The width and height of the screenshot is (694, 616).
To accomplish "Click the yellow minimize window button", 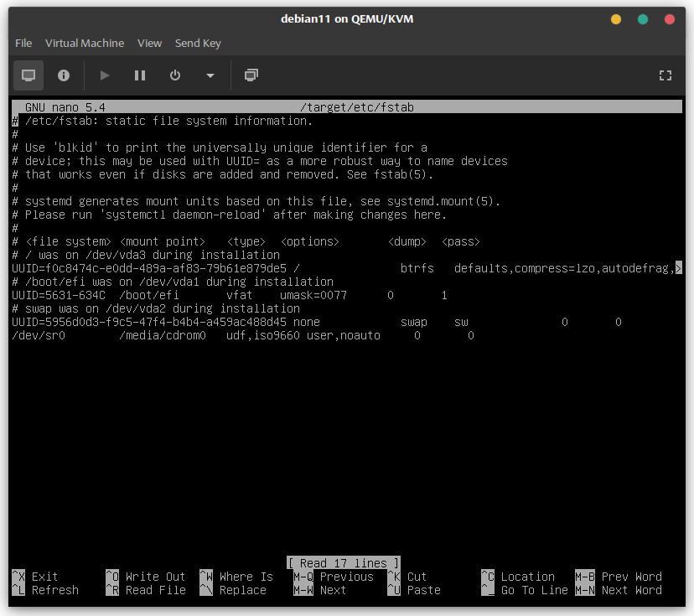I will [x=616, y=19].
